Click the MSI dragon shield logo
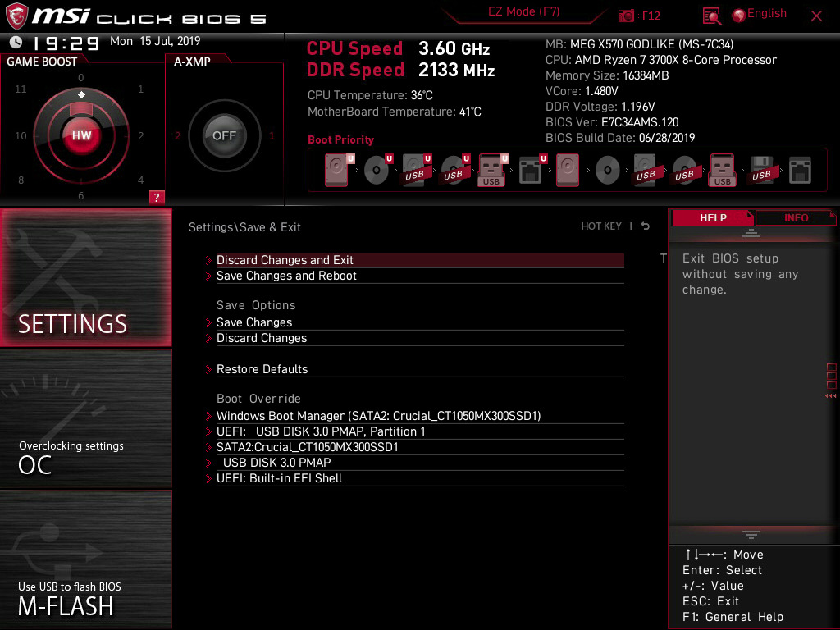This screenshot has width=840, height=630. 16,16
